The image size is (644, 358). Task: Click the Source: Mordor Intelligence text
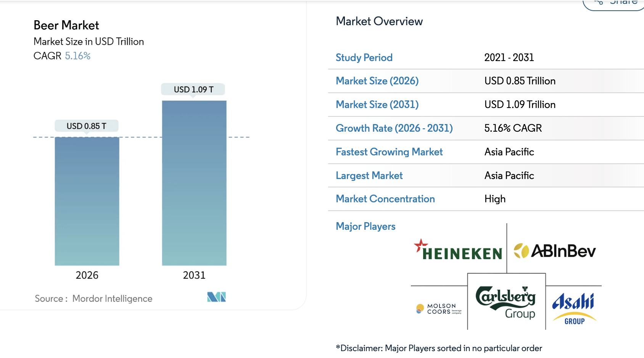93,298
